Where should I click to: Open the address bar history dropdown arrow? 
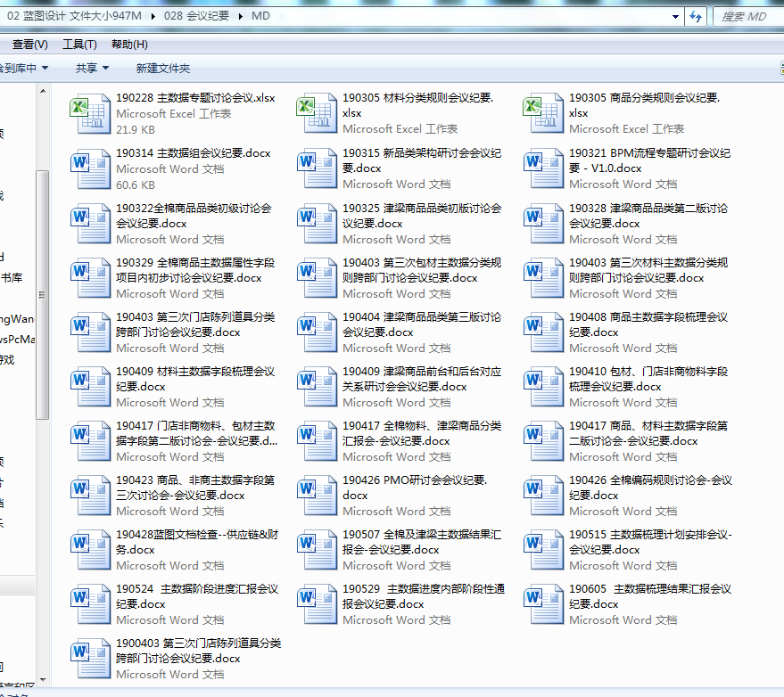(x=673, y=16)
